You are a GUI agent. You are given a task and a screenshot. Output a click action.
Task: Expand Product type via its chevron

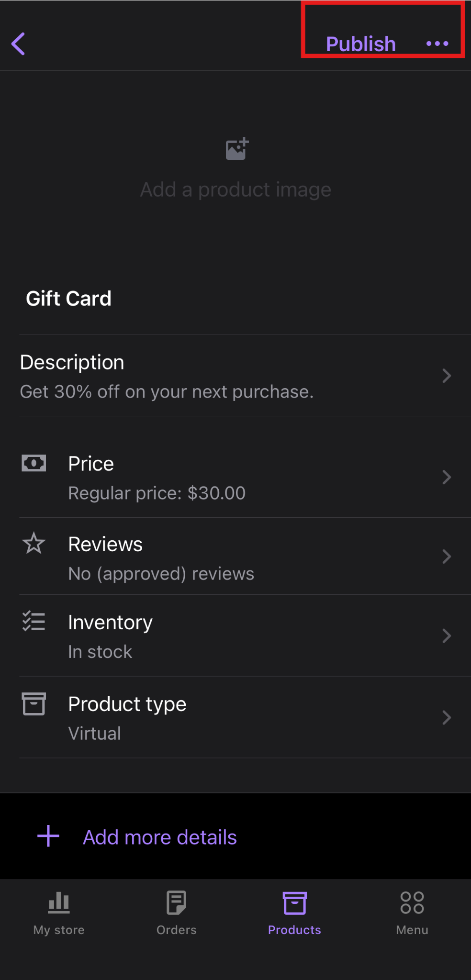(447, 718)
